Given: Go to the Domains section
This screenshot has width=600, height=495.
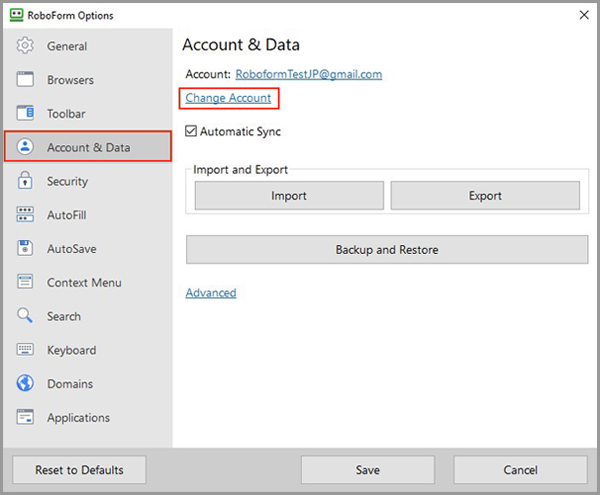Looking at the screenshot, I should point(88,383).
